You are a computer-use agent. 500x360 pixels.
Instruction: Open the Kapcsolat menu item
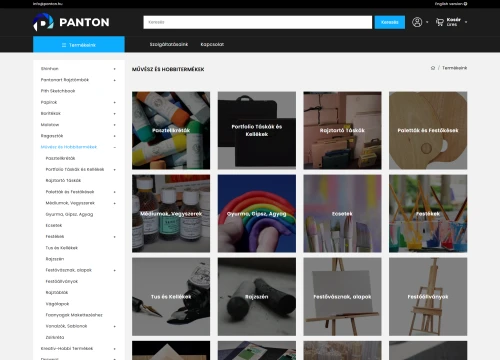pyautogui.click(x=212, y=44)
